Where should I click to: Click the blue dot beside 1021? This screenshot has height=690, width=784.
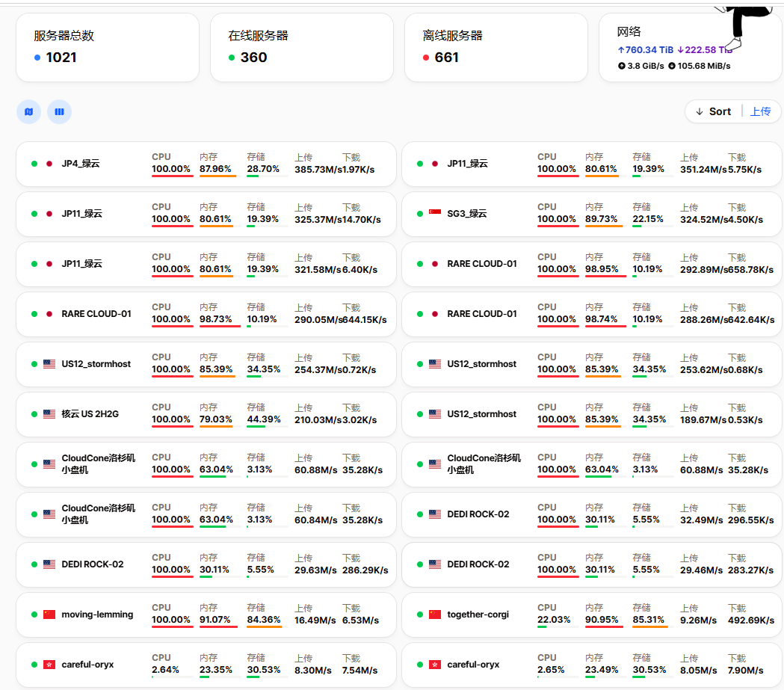coord(37,58)
